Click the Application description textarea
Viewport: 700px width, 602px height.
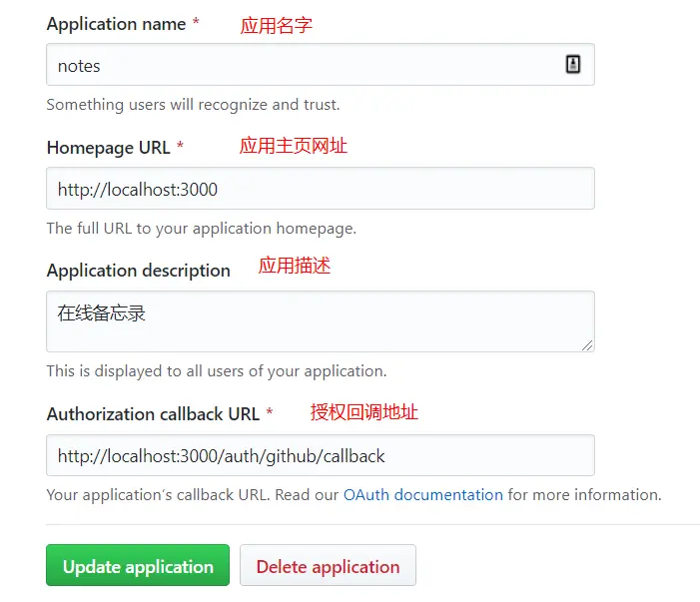coord(321,321)
